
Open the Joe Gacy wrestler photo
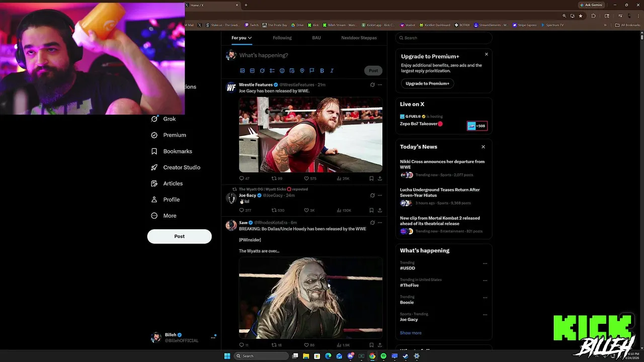(x=310, y=135)
